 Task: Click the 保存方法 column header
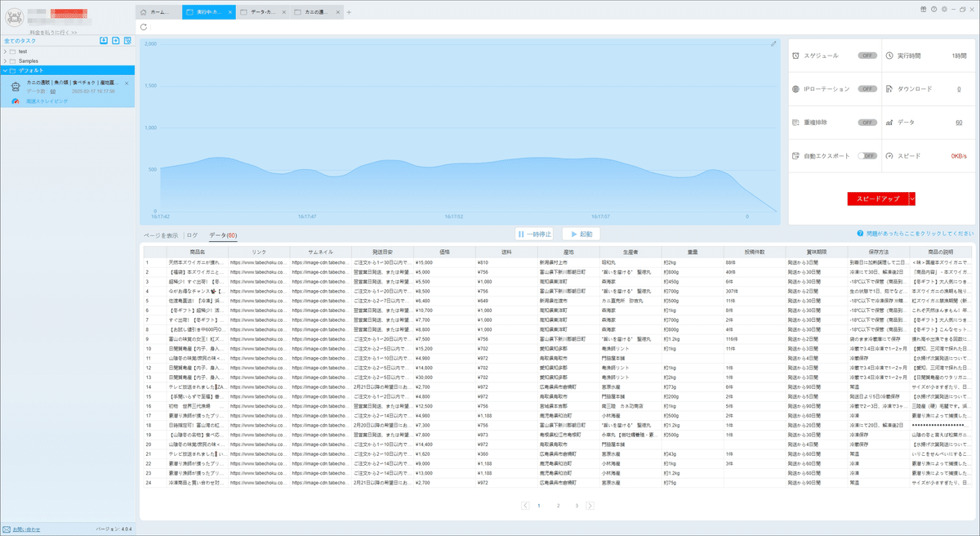coord(878,252)
